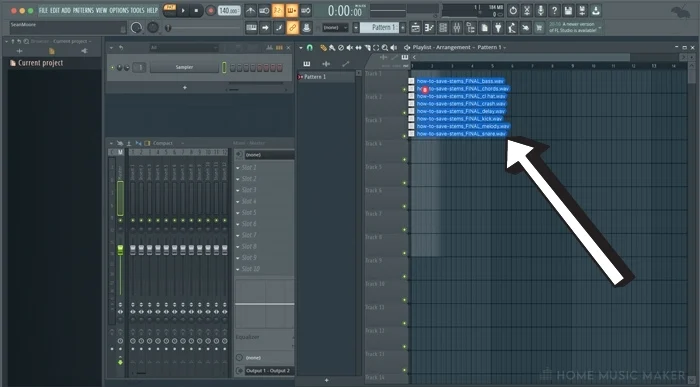Open mixer input (none) selector at top
Viewport: 700px width, 387px height.
[269, 155]
